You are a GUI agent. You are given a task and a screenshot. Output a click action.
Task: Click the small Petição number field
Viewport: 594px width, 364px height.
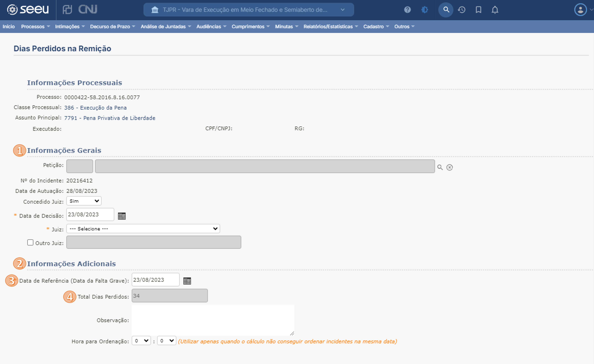point(80,166)
